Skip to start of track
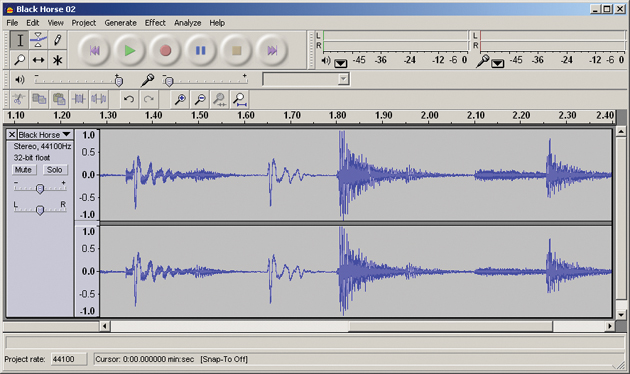 [x=94, y=51]
